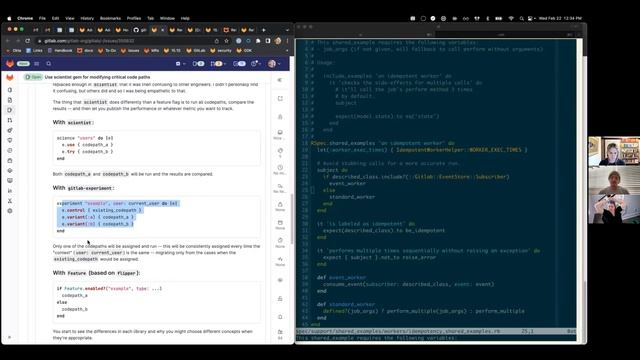Click the lock issue icon in sidebar

pos(280,299)
